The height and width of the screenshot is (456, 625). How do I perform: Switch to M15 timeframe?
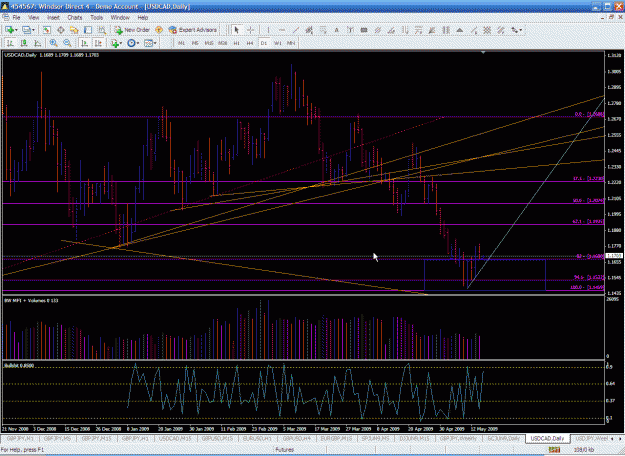[209, 43]
